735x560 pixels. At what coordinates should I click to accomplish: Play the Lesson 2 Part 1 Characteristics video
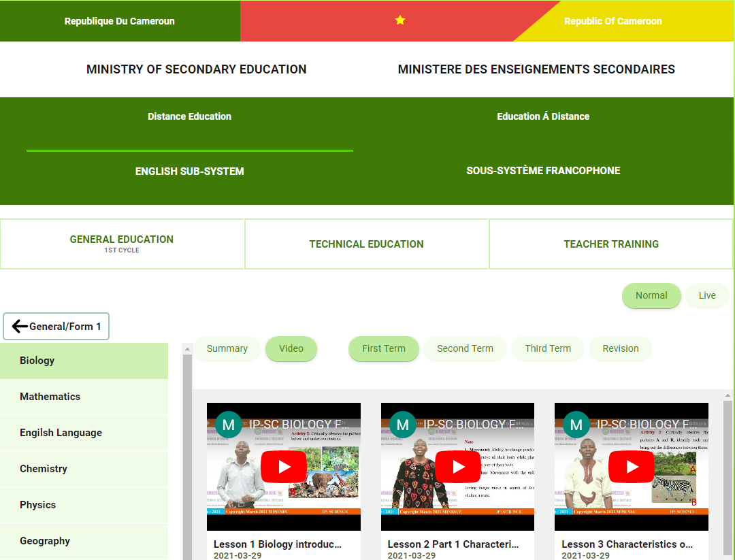457,467
